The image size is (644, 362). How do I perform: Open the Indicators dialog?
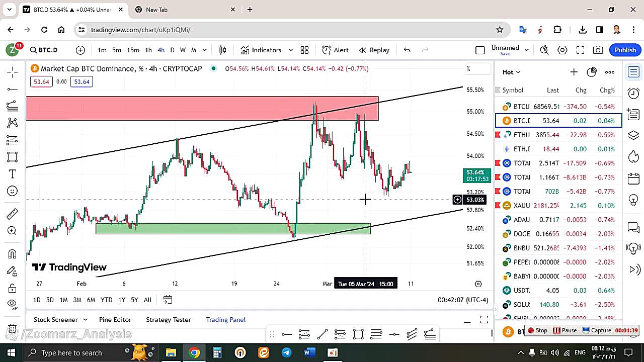click(x=261, y=50)
